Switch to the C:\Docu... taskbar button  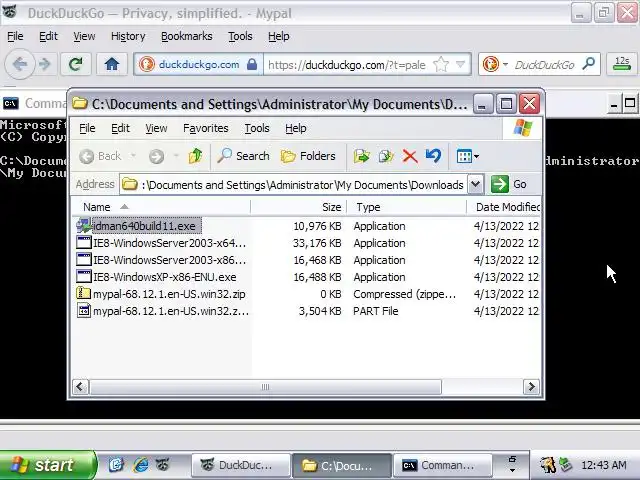pos(342,465)
